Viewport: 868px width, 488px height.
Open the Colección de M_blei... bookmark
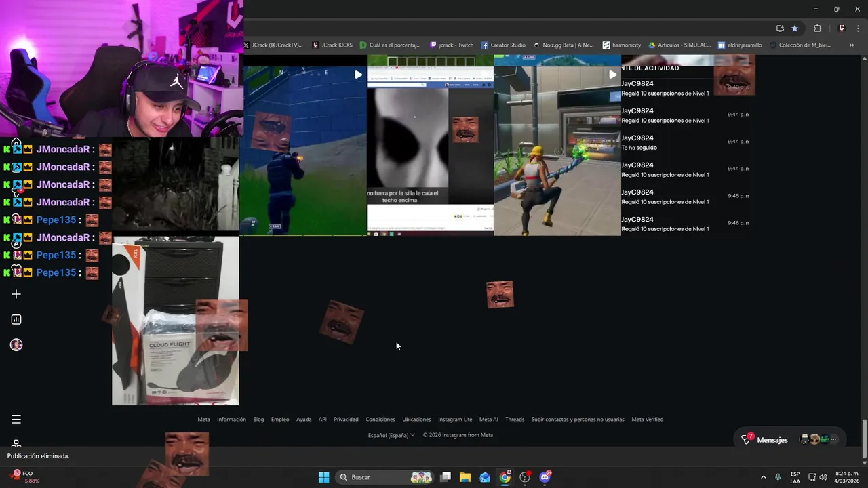coord(800,45)
